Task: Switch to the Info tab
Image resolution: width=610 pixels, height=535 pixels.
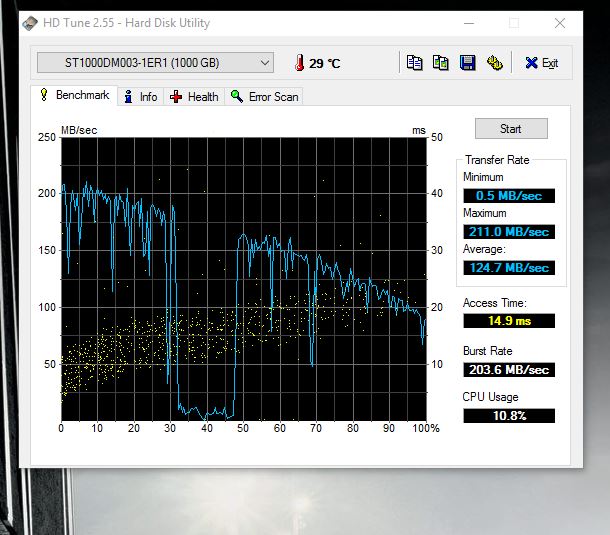Action: 141,96
